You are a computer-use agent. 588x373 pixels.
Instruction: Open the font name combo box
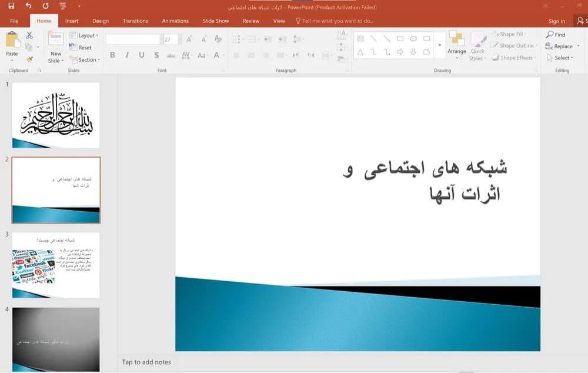(134, 39)
